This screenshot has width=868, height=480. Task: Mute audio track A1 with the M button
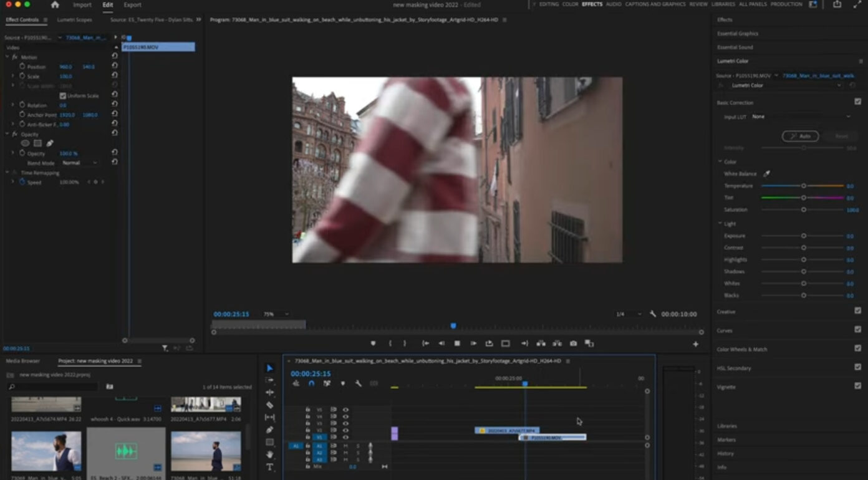(x=346, y=446)
